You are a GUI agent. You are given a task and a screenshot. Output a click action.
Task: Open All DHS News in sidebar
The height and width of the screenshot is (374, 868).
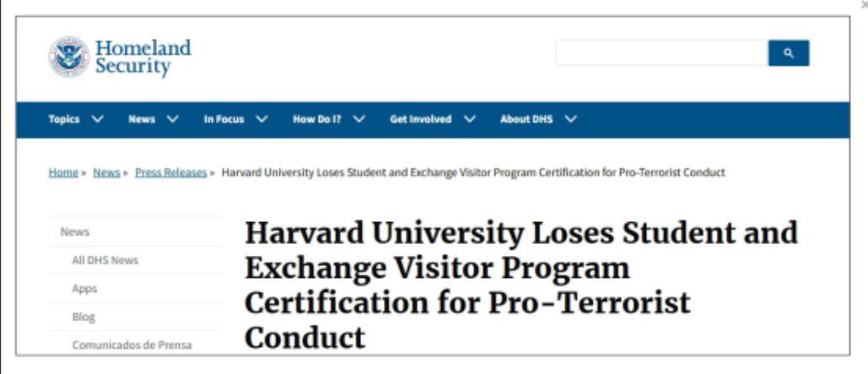pos(105,260)
